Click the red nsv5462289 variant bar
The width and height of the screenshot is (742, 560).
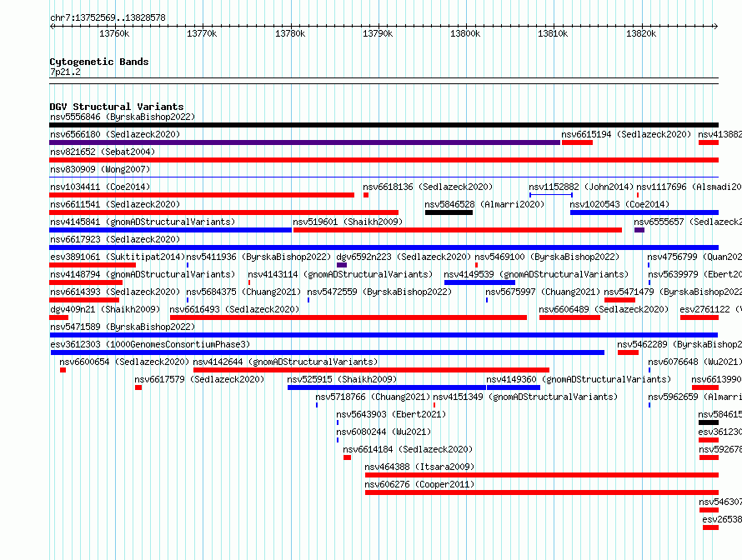(628, 352)
